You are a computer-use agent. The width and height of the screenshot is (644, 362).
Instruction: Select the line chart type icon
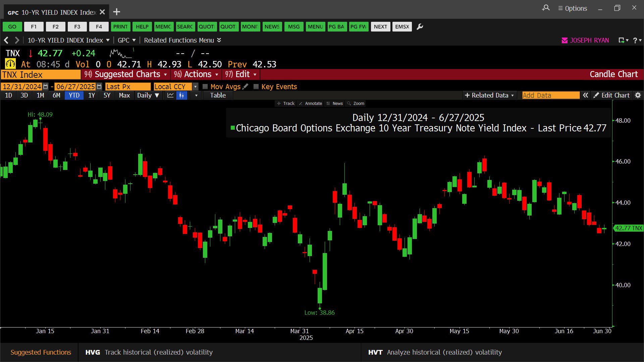coord(170,96)
